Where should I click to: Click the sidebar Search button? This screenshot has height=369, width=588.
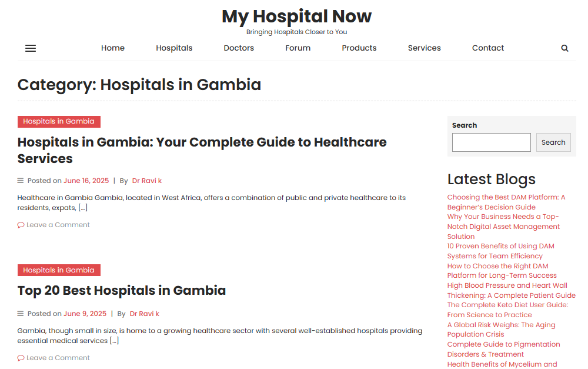coord(553,142)
